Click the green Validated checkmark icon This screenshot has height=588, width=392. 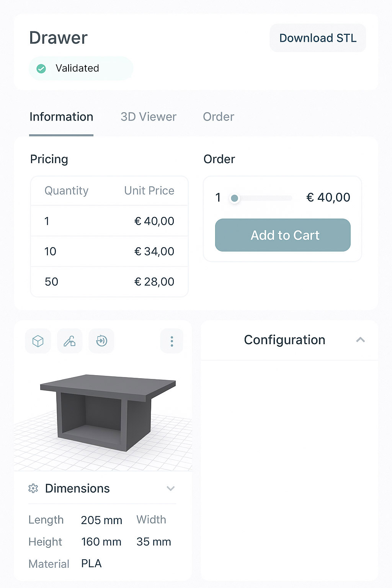click(41, 69)
